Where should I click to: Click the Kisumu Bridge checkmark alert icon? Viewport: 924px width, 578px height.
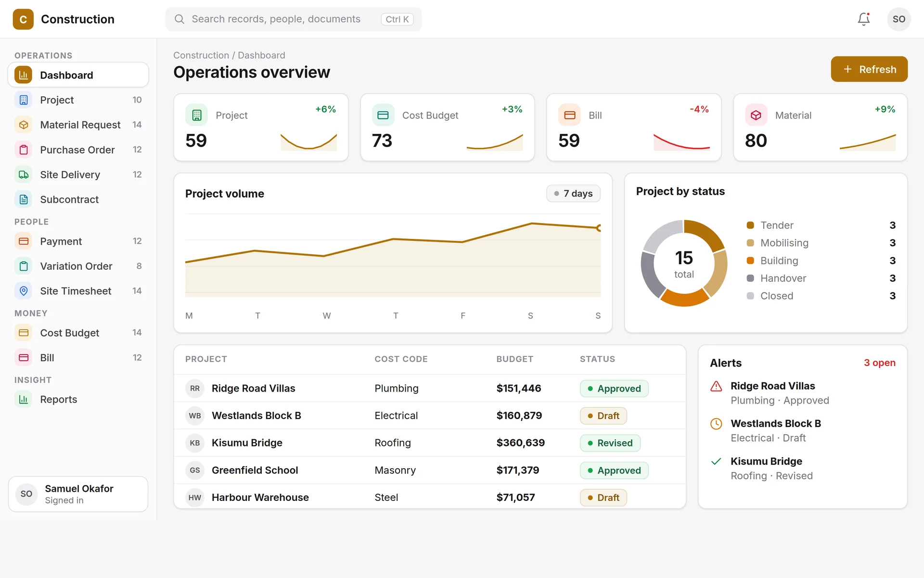[x=716, y=461]
